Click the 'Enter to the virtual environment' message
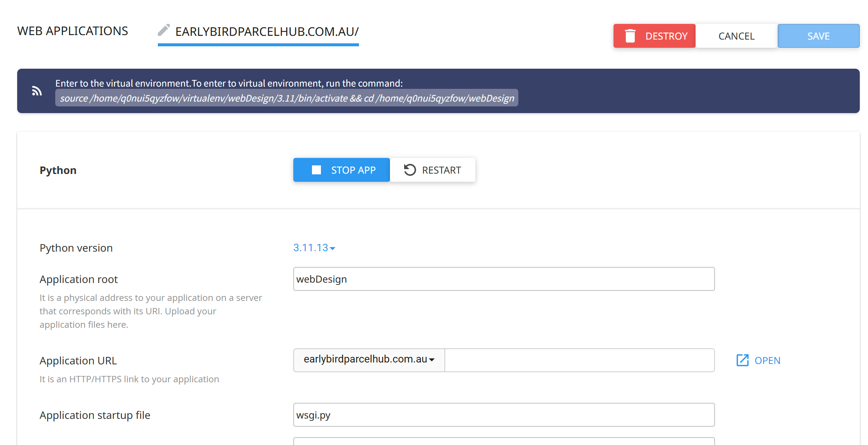Image resolution: width=868 pixels, height=445 pixels. (229, 83)
